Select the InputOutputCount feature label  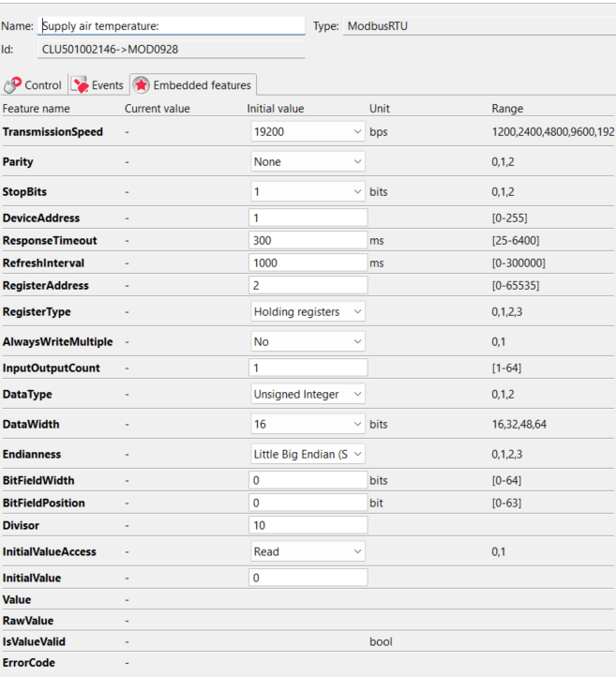pyautogui.click(x=51, y=368)
